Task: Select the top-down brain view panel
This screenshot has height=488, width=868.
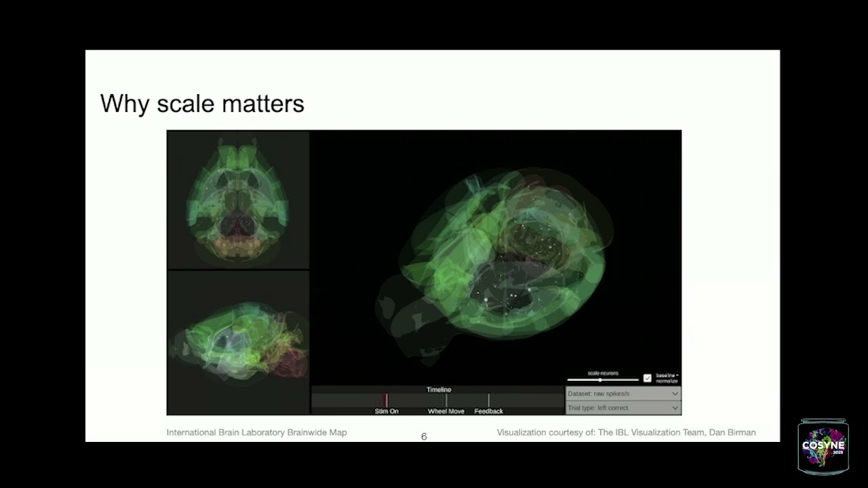Action: [x=238, y=200]
